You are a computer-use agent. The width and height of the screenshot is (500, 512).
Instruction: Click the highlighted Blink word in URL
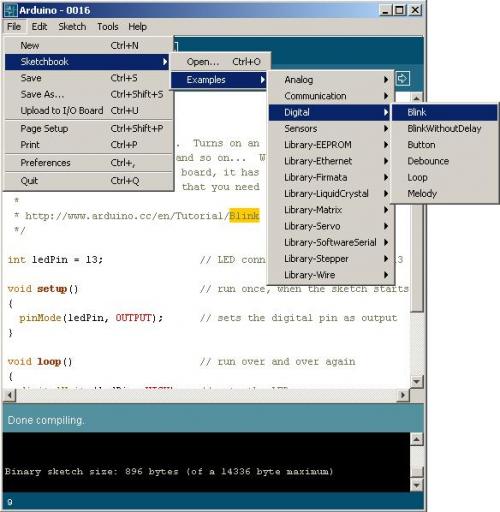[x=244, y=216]
